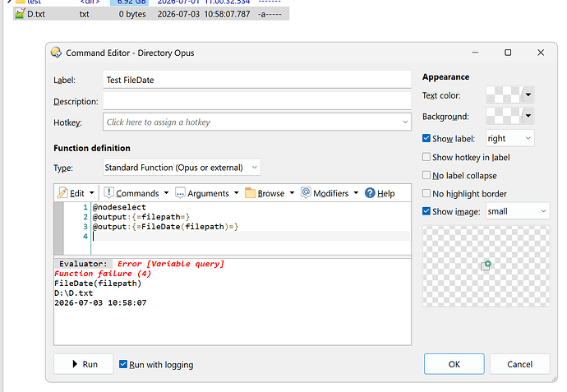Click code line 1 @nodeselect
This screenshot has width=567, height=392.
point(119,207)
